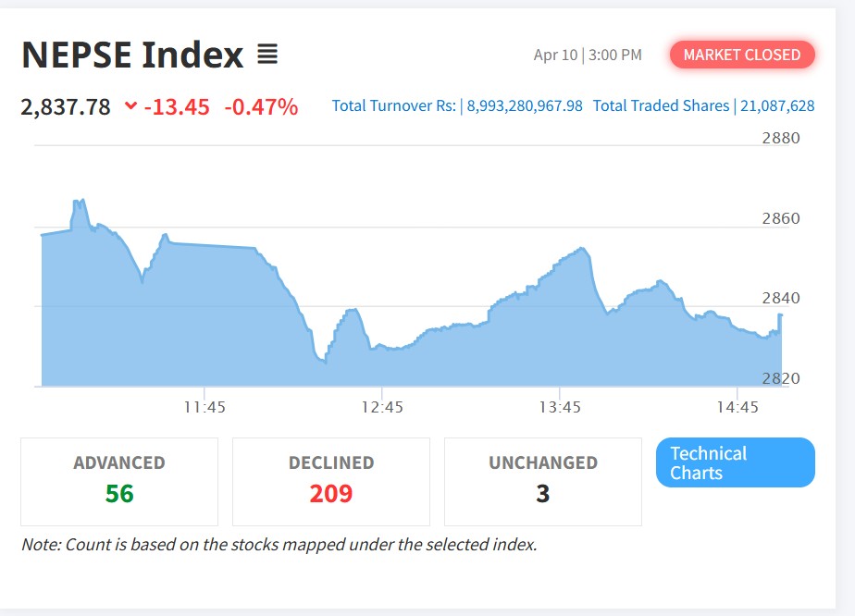The width and height of the screenshot is (855, 616).
Task: Click the 11:45 time axis label
Action: click(204, 407)
